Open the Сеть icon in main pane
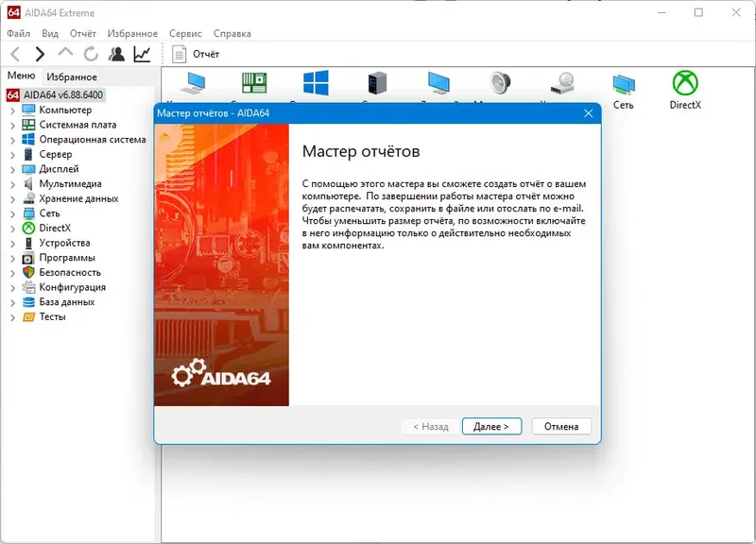The height and width of the screenshot is (544, 756). [624, 91]
